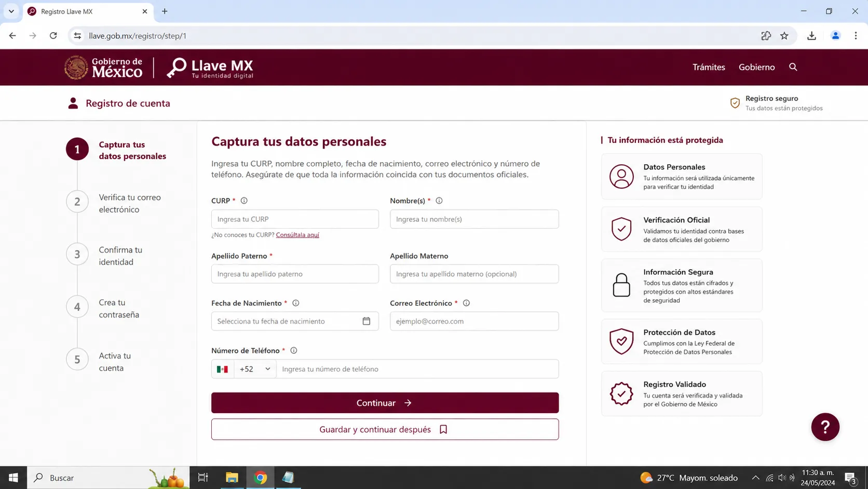Open the Chrome extensions puzzle icon
868x489 pixels.
coord(766,36)
